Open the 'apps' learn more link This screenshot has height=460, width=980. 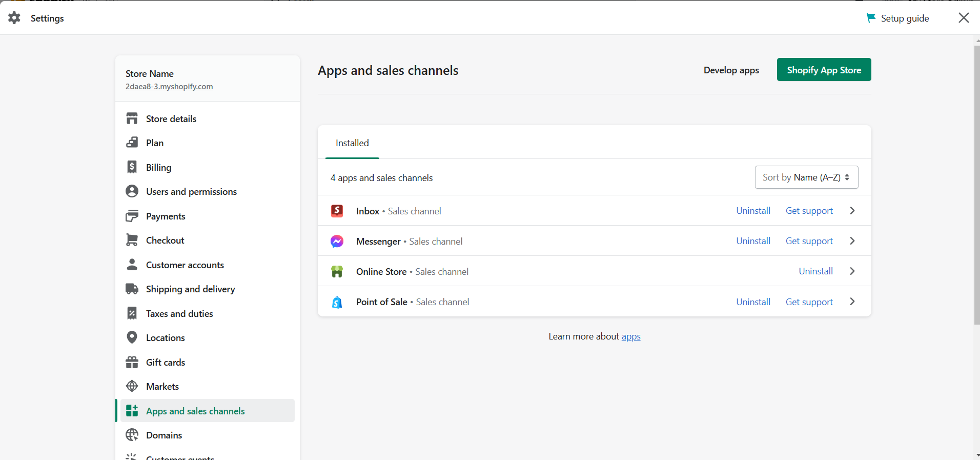(631, 336)
